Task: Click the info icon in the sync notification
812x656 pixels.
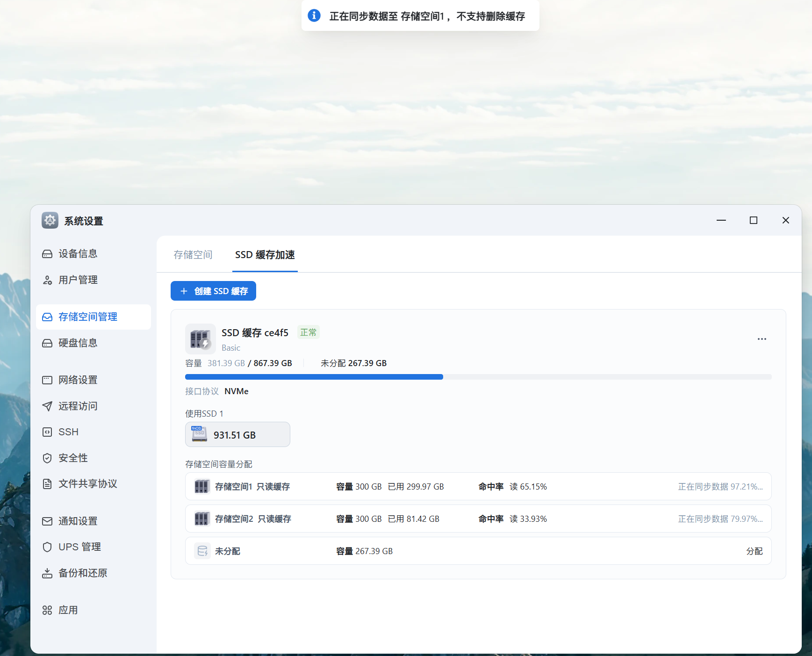Action: click(314, 15)
